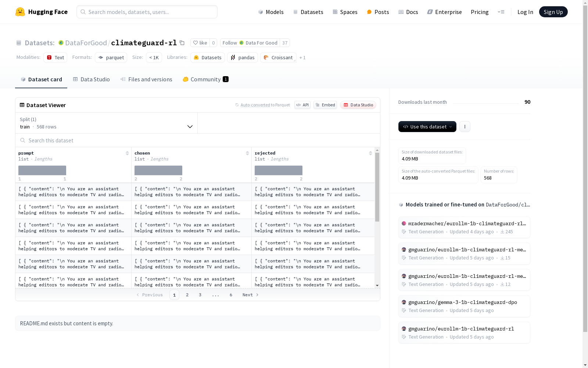
Task: Open the Community tab
Action: (x=206, y=79)
